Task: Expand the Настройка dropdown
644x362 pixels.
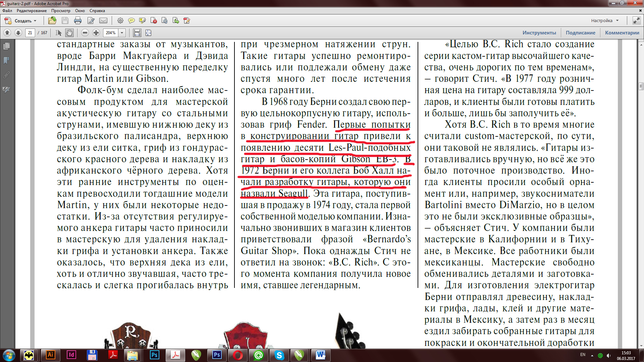Action: tap(605, 21)
